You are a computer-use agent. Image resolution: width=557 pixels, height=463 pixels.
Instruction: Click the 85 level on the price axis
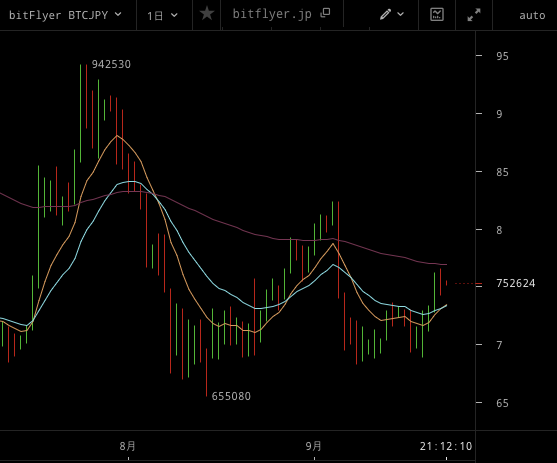[503, 172]
